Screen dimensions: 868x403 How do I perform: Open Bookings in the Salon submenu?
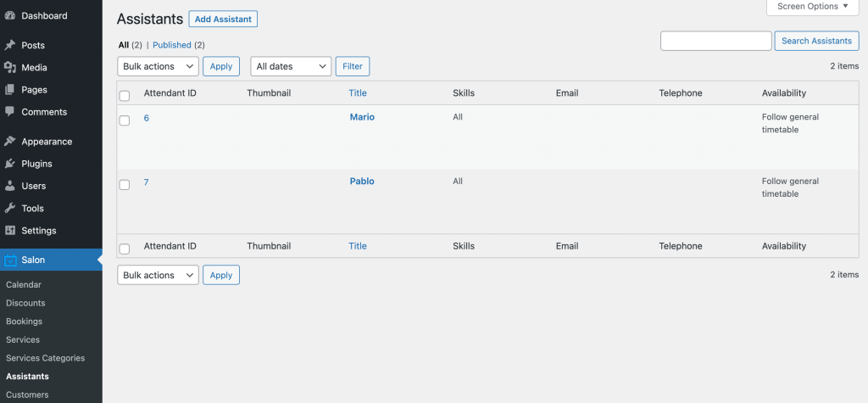click(x=24, y=322)
